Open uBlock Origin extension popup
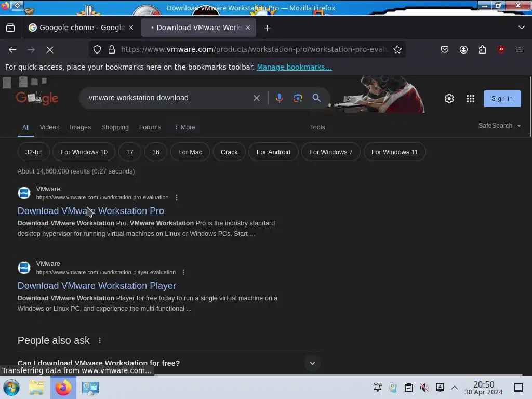 (501, 49)
